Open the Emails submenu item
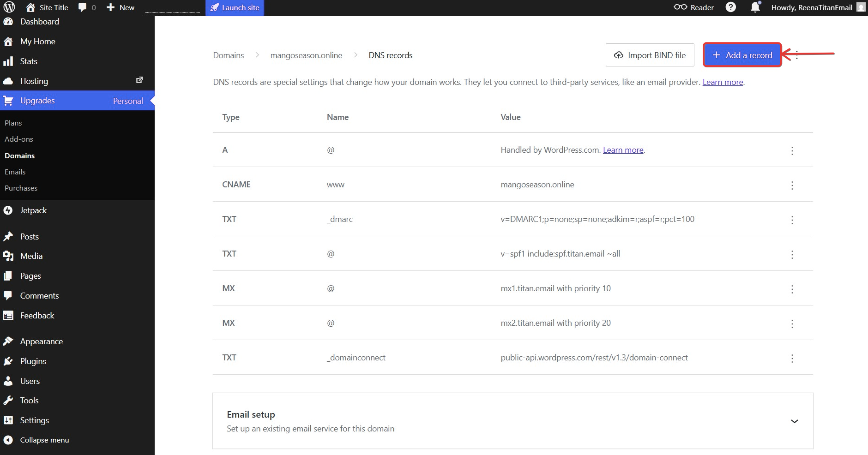Screen dimensions: 868x455 coord(15,172)
